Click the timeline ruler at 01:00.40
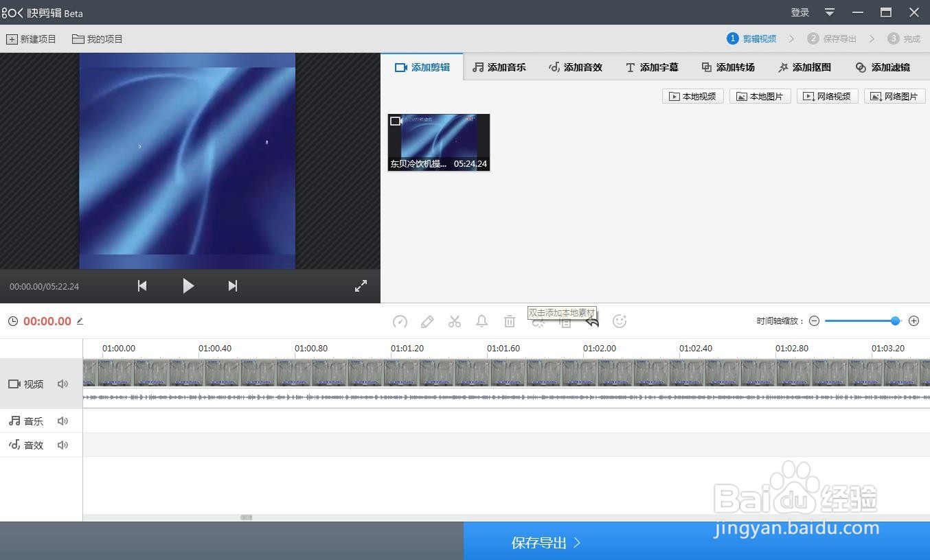 pyautogui.click(x=215, y=349)
